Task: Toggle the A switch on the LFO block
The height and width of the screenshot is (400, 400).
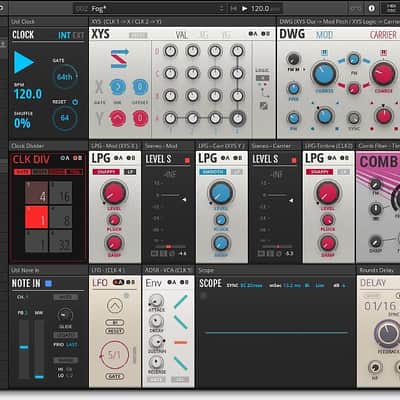Action: pyautogui.click(x=118, y=282)
